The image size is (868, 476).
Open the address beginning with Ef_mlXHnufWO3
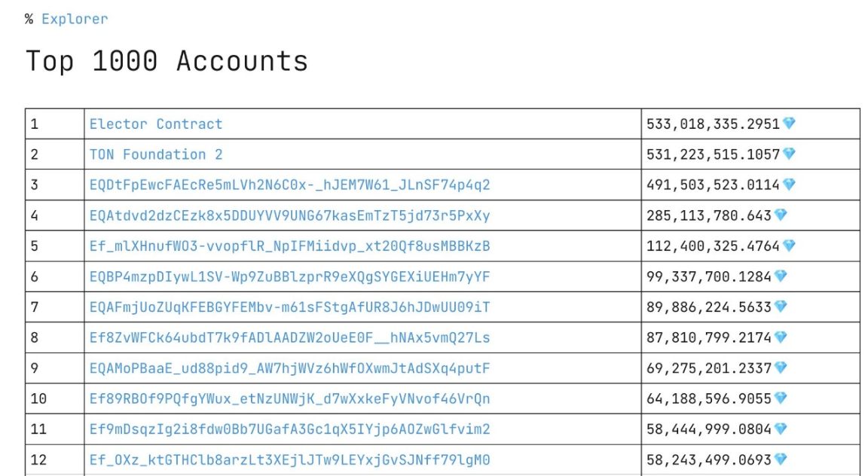pyautogui.click(x=289, y=246)
